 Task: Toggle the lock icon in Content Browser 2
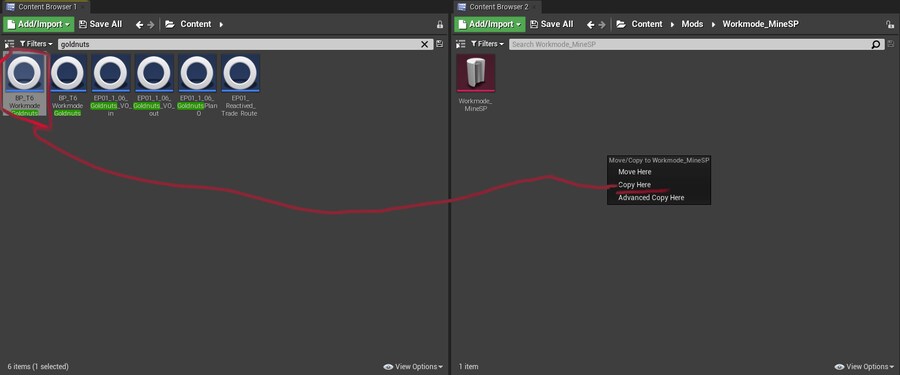890,25
